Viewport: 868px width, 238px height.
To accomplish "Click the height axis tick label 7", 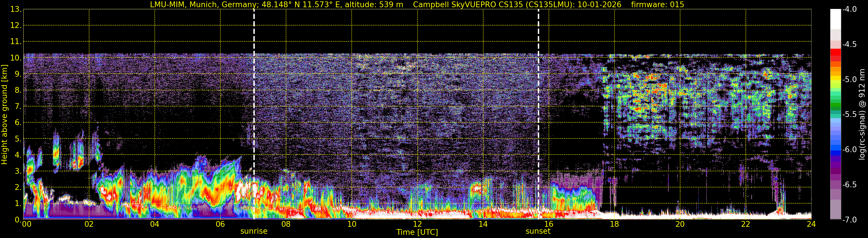I will pos(18,107).
